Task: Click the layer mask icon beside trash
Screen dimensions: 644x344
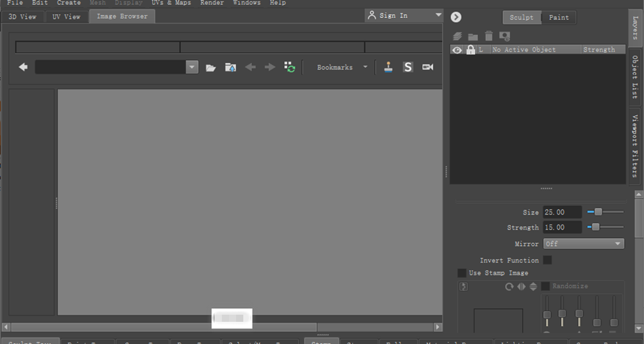Action: click(504, 36)
